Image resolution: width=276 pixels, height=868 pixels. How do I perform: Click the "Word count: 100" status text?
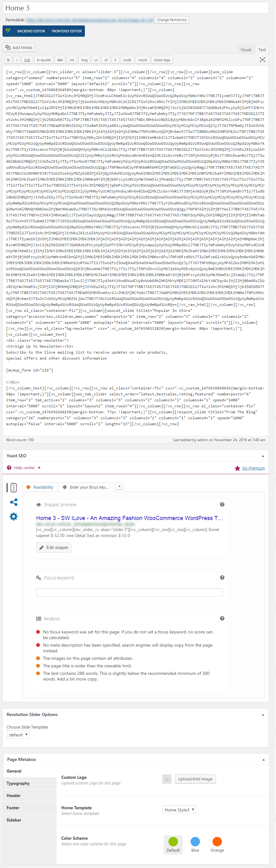click(x=20, y=440)
